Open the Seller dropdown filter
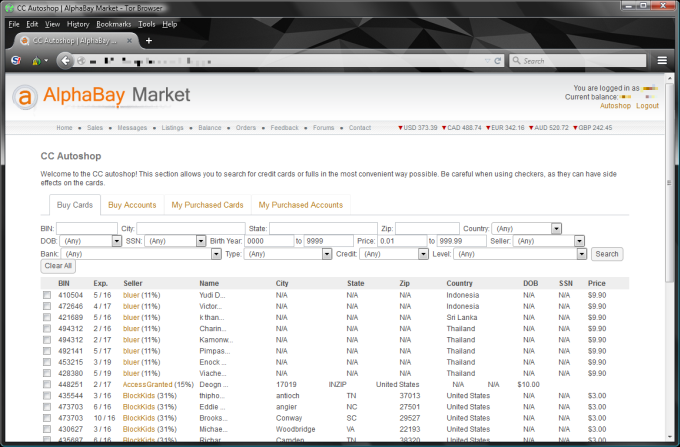This screenshot has height=447, width=680. tap(549, 241)
